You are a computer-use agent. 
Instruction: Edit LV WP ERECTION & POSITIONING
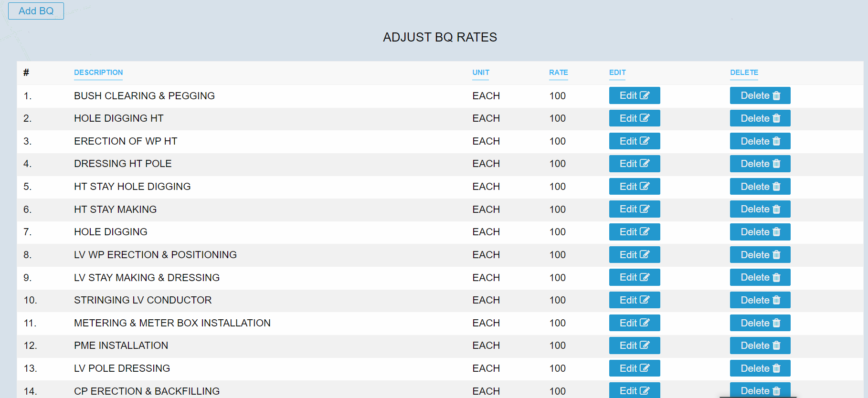pos(635,255)
